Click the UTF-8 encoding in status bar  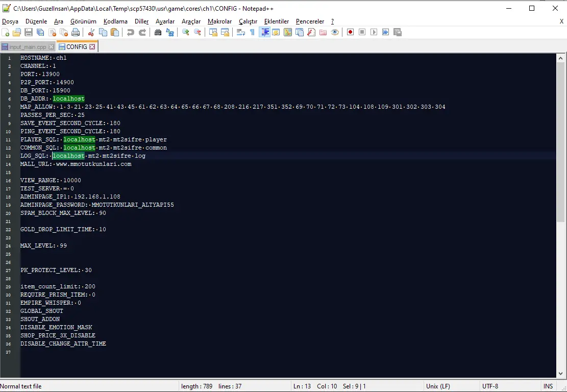tap(490, 386)
